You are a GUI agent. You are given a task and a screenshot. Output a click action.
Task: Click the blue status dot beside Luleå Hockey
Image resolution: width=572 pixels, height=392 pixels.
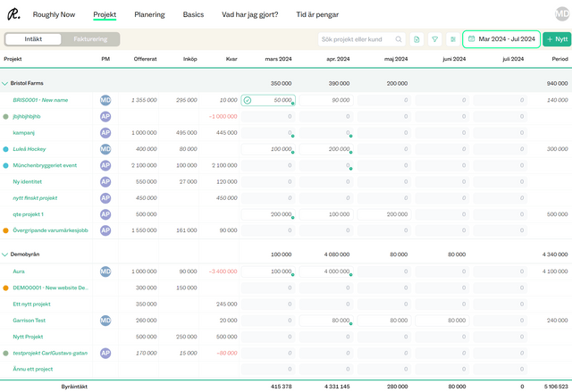click(x=5, y=149)
